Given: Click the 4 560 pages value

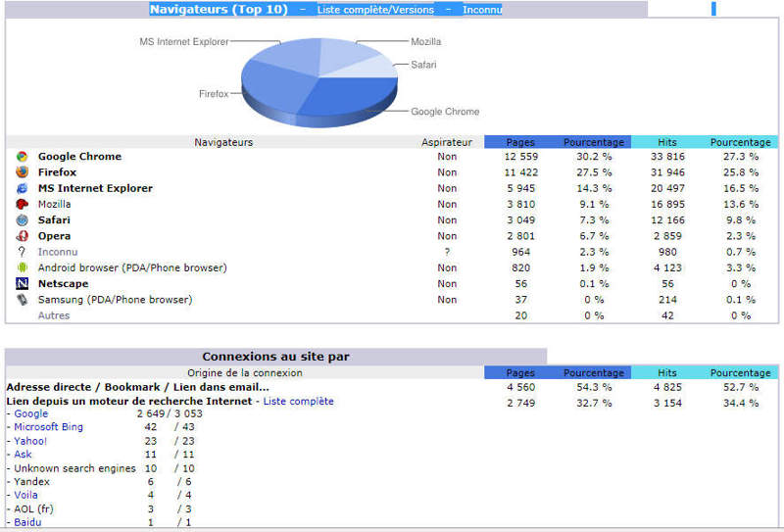Looking at the screenshot, I should [521, 388].
